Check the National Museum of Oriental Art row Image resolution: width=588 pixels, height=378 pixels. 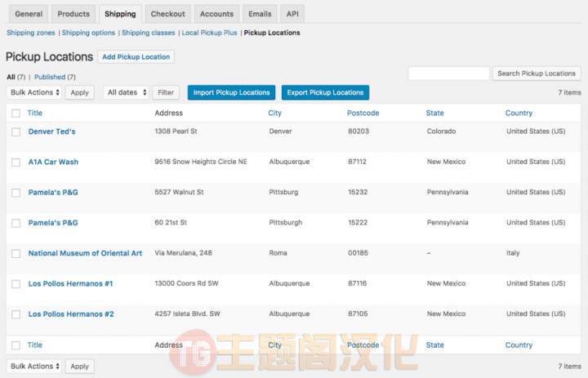click(16, 254)
